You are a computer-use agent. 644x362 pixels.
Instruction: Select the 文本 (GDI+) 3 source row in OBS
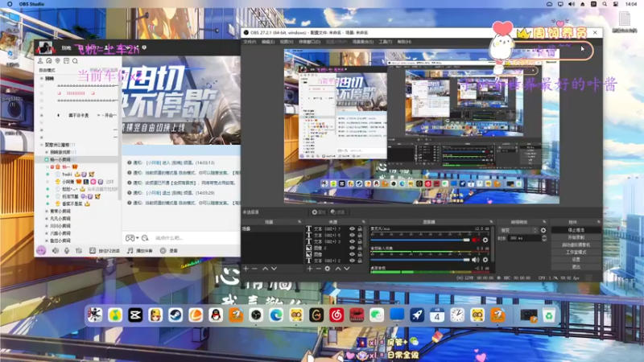pos(327,242)
